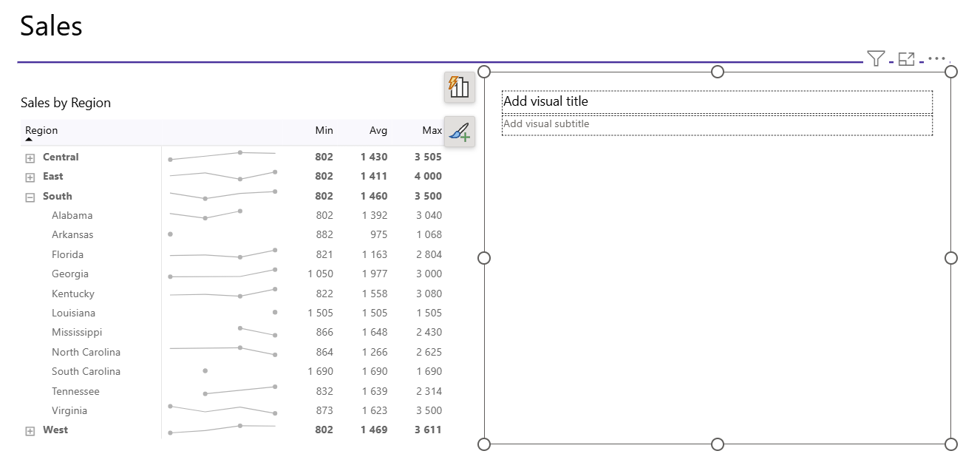The image size is (980, 468).
Task: Click the Add visual subtitle field
Action: tap(717, 124)
